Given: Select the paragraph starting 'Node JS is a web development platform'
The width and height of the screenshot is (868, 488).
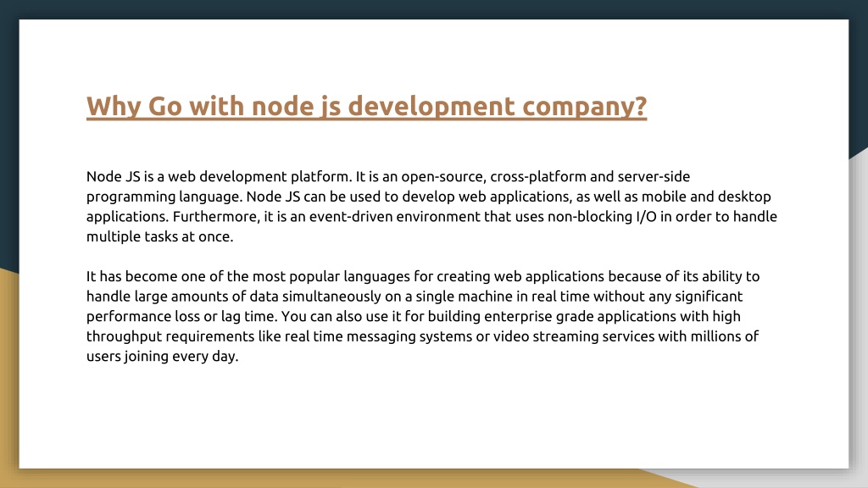Looking at the screenshot, I should [431, 207].
